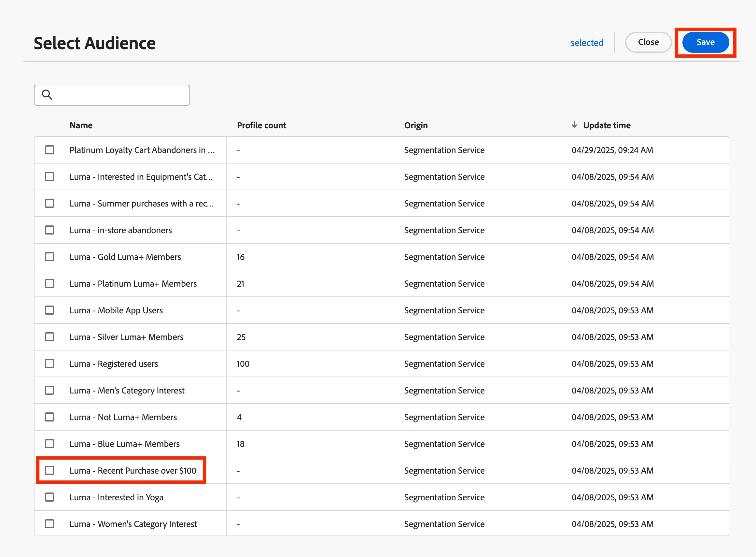The width and height of the screenshot is (756, 557).
Task: Tick the Platinum Loyalty Cart Abandoners checkbox
Action: [x=49, y=150]
